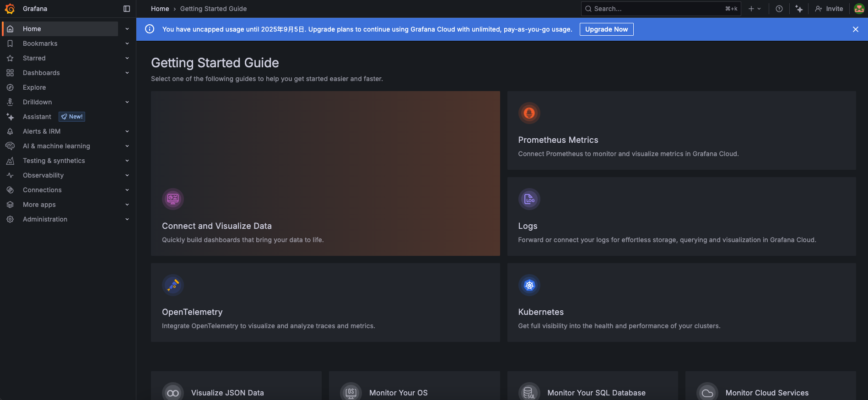Click the Administration gear icon
Image resolution: width=868 pixels, height=400 pixels.
point(10,219)
